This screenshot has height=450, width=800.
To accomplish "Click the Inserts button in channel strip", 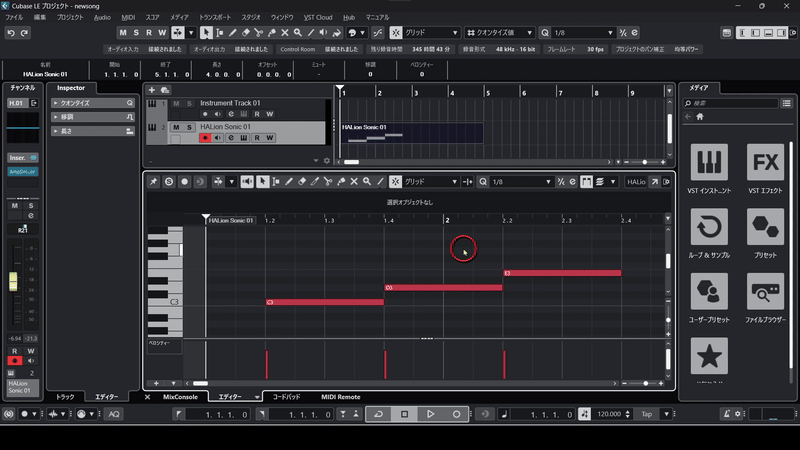I will click(22, 158).
